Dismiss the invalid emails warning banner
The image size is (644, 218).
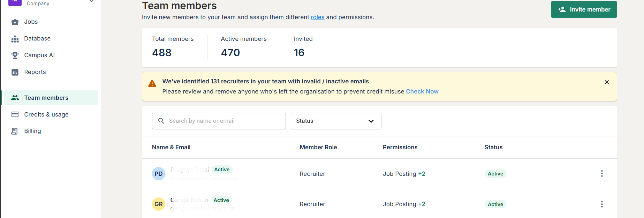607,82
